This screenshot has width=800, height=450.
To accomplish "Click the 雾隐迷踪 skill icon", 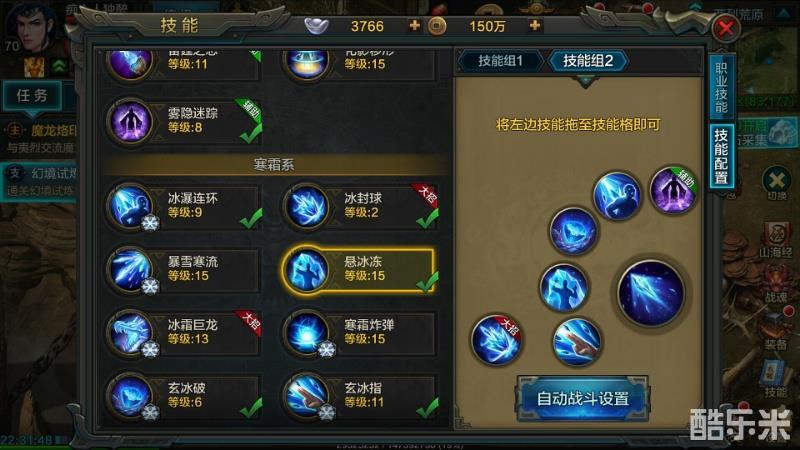I will [131, 121].
